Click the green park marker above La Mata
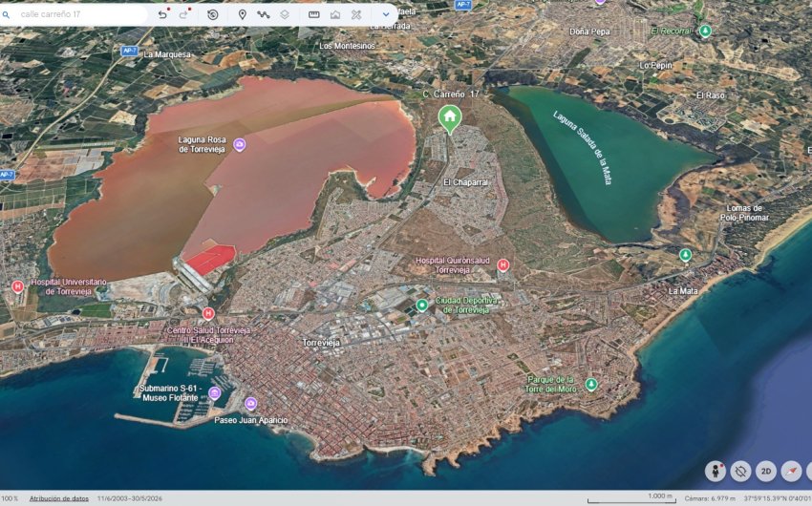Image resolution: width=812 pixels, height=506 pixels. 685,255
